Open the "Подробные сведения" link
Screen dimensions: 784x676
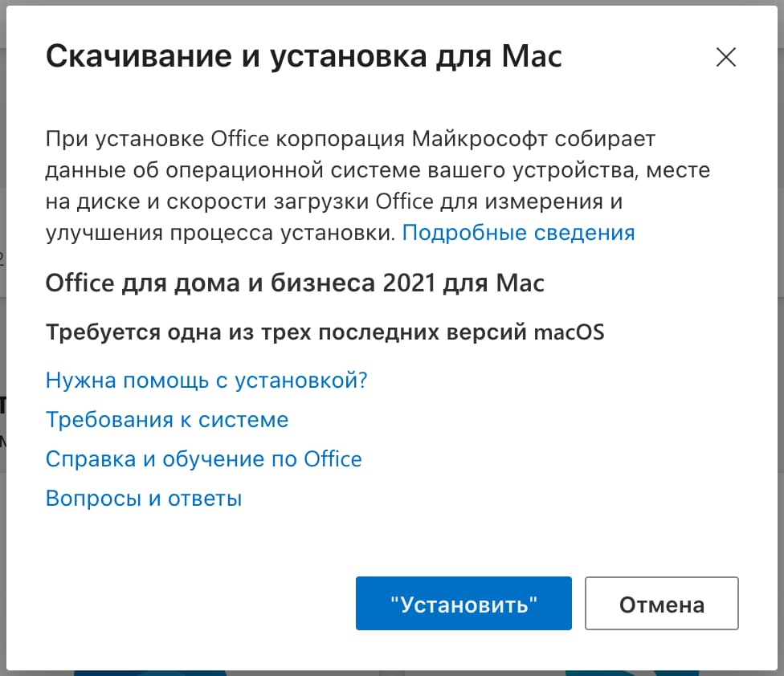[x=518, y=233]
